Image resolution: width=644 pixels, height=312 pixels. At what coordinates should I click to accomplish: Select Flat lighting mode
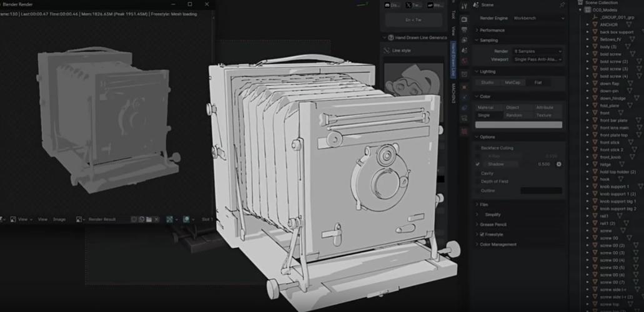click(538, 82)
